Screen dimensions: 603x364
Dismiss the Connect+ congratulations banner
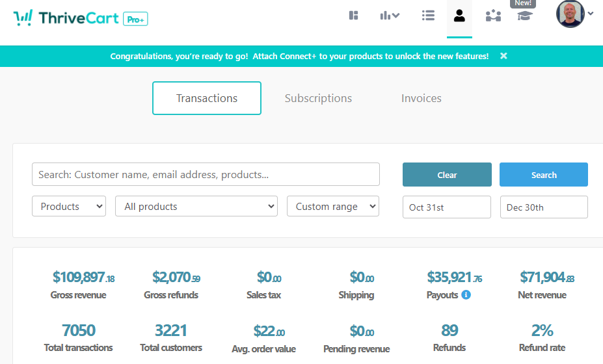tap(503, 56)
